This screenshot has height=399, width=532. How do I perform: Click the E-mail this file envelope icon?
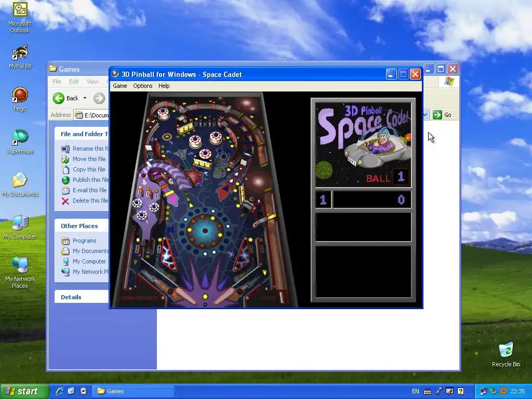[65, 190]
